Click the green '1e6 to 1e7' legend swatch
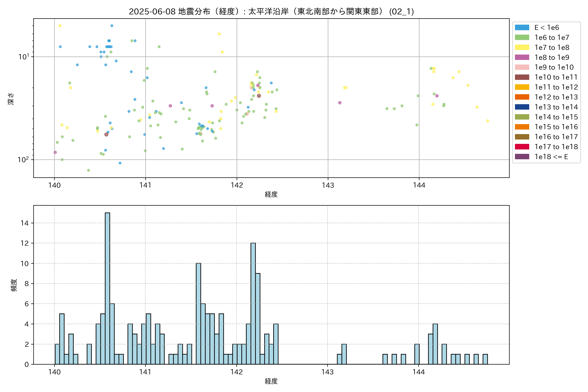The width and height of the screenshot is (588, 392). point(522,38)
